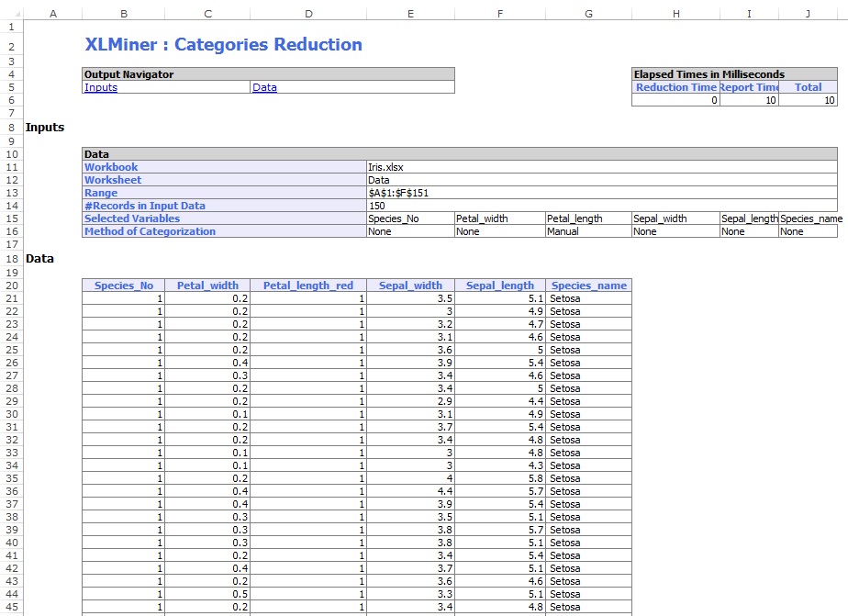The width and height of the screenshot is (848, 616).
Task: Select spreadsheet column header E
Action: pyautogui.click(x=410, y=13)
